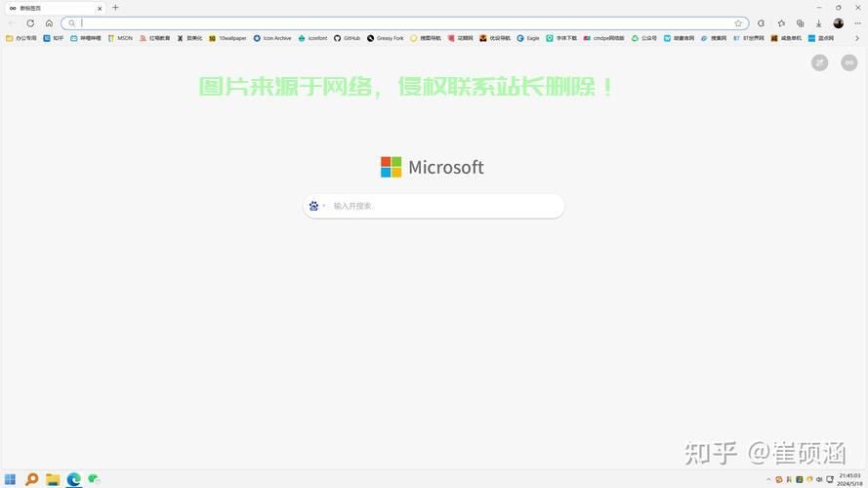The height and width of the screenshot is (488, 868).
Task: Go to the home page icon
Action: click(49, 23)
